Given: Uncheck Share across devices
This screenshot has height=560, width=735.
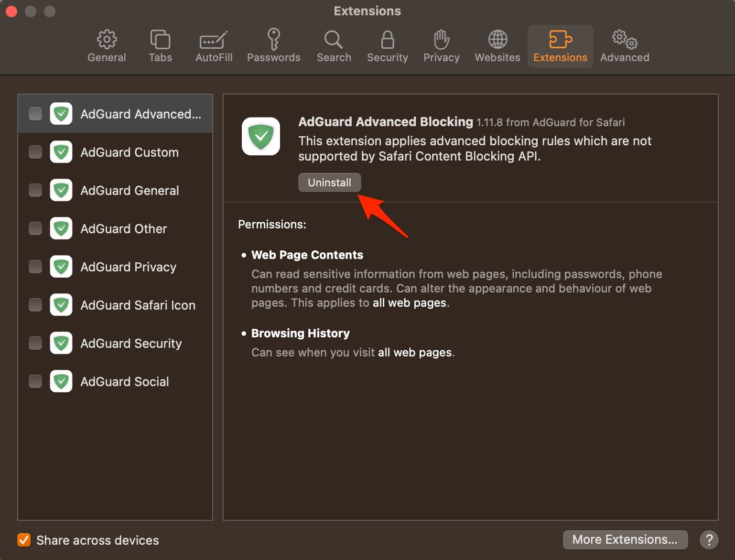Looking at the screenshot, I should click(24, 540).
